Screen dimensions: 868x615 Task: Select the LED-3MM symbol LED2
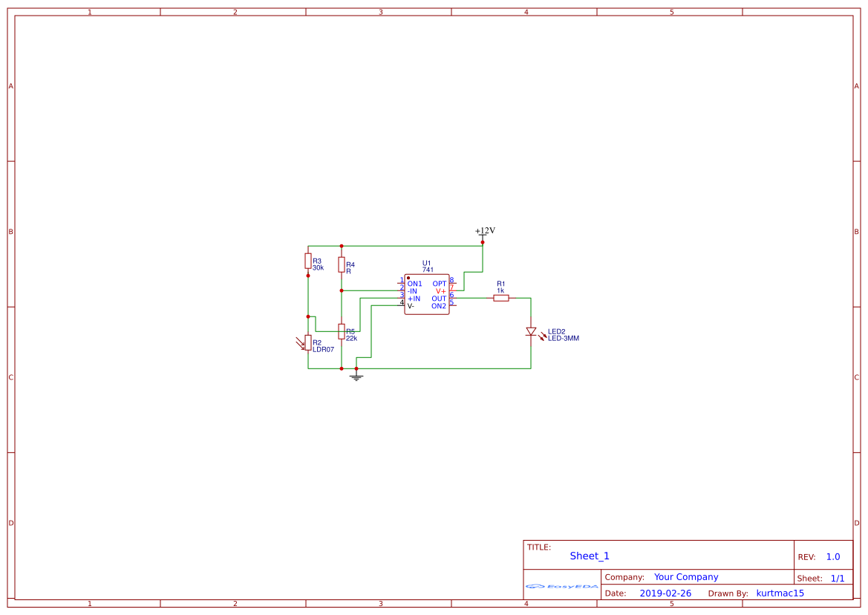[x=531, y=331]
